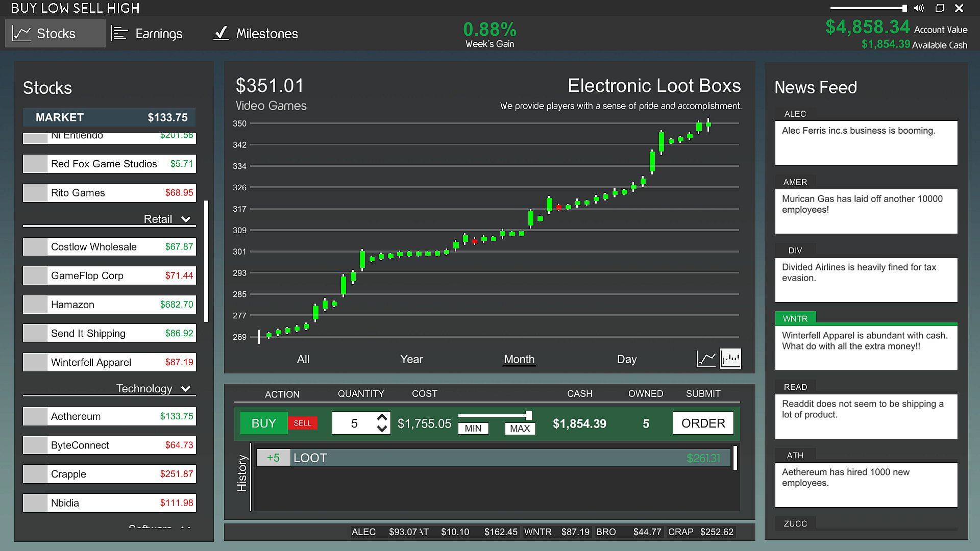The image size is (980, 551).
Task: Click the restore window icon
Action: tap(939, 8)
